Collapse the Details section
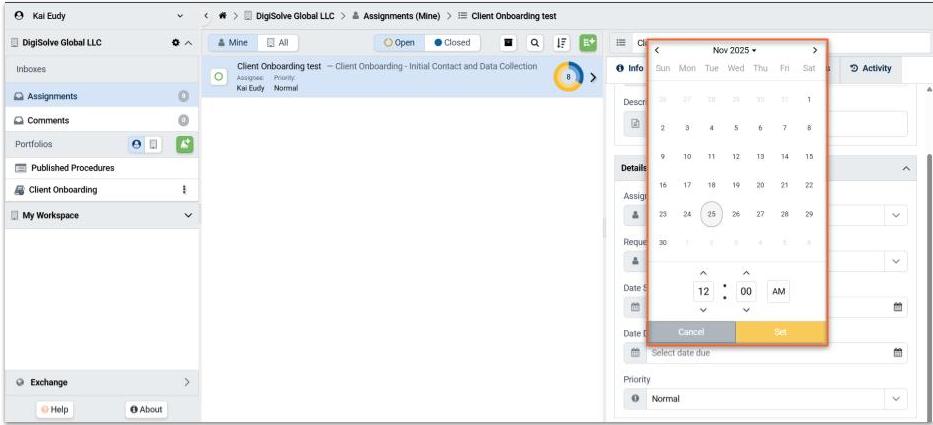The width and height of the screenshot is (933, 425). (906, 168)
